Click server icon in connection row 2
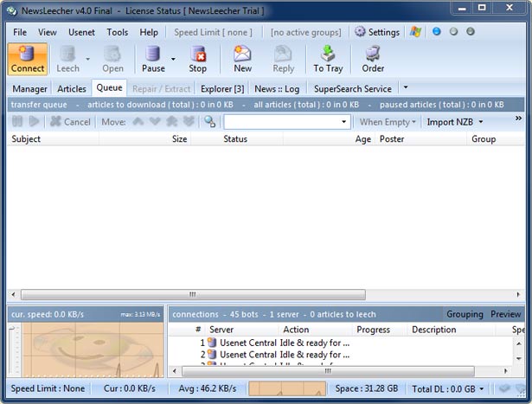This screenshot has height=404, width=532. tap(212, 355)
